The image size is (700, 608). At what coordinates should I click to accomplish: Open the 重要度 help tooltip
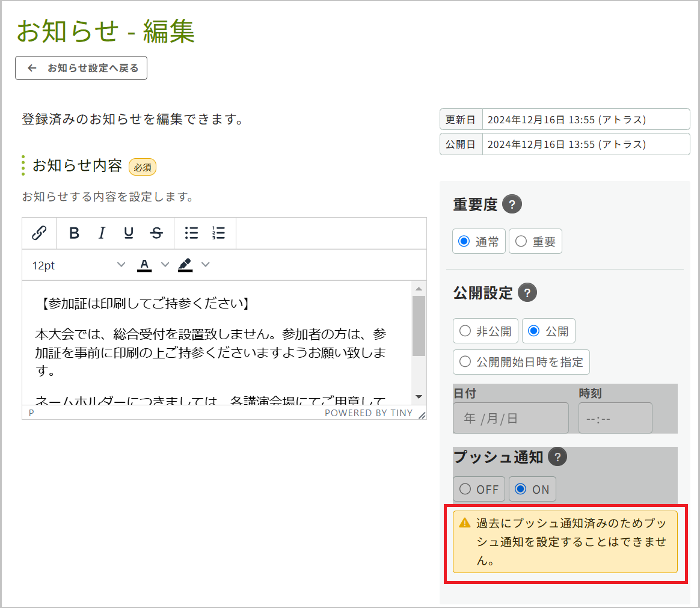(512, 204)
